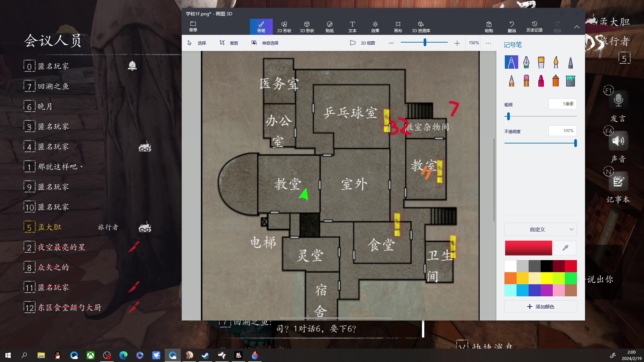644x362 pixels.
Task: Click the 效果 effects tool
Action: pyautogui.click(x=375, y=26)
